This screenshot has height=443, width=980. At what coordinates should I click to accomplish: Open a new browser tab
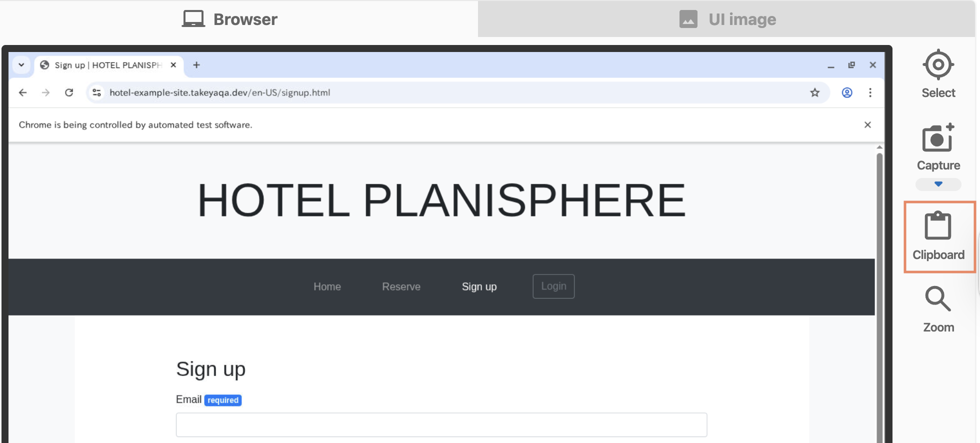[196, 65]
